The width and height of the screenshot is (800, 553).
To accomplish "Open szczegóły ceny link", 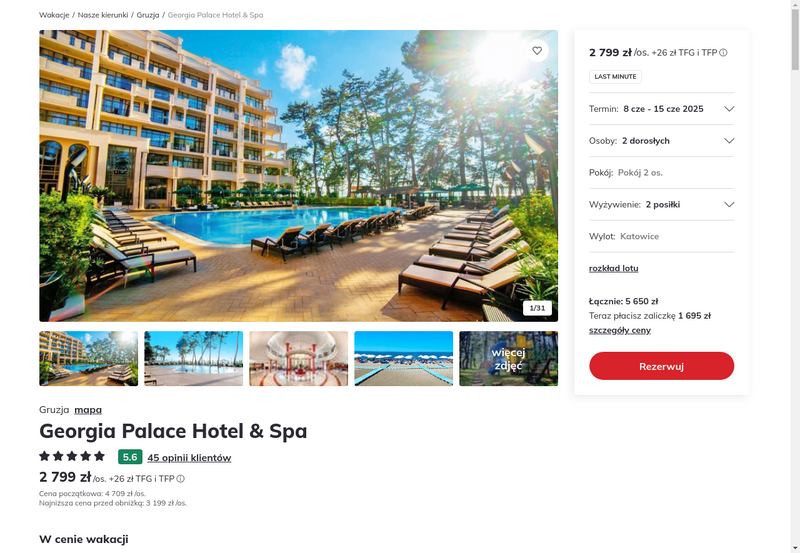I will point(619,330).
